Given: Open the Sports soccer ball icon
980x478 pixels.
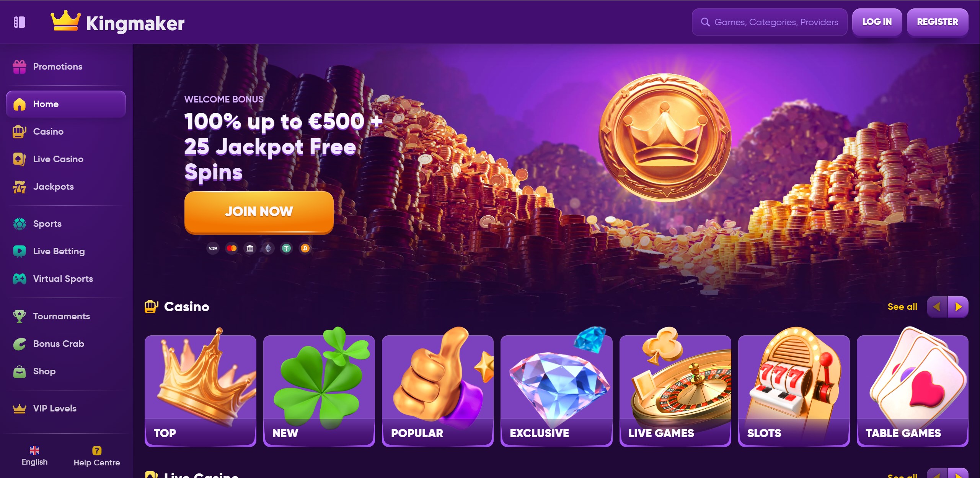Looking at the screenshot, I should (x=20, y=224).
